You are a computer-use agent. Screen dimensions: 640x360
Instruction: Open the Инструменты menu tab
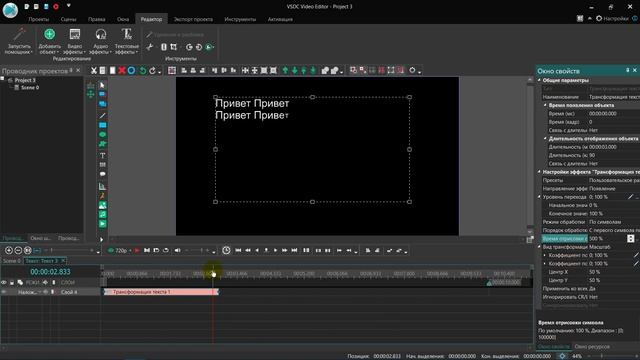[x=240, y=19]
